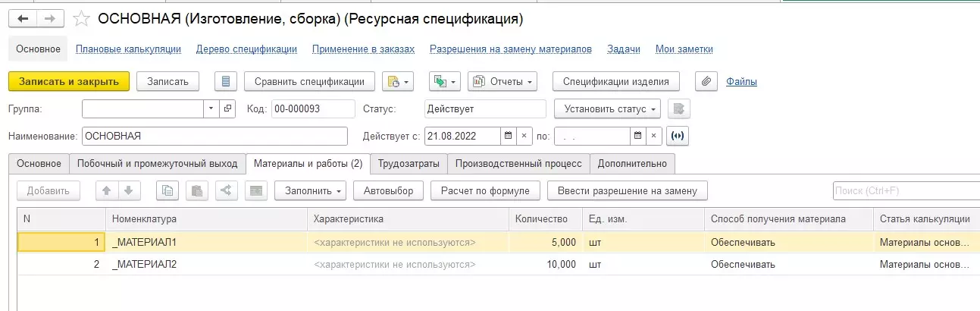Click the interval icon right of the 'по' date field

[677, 137]
